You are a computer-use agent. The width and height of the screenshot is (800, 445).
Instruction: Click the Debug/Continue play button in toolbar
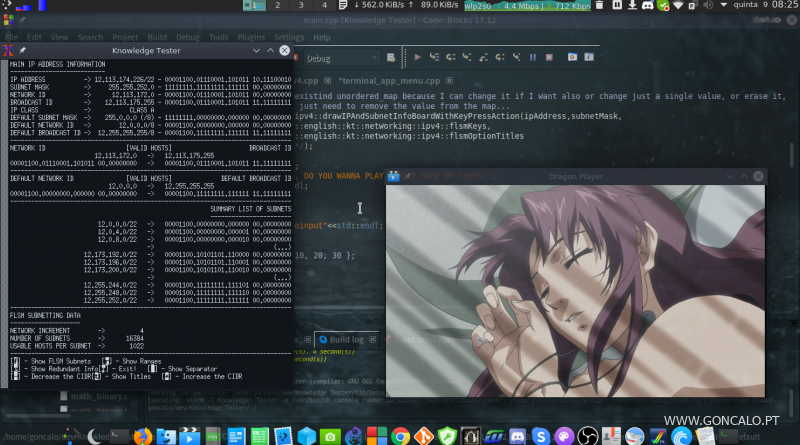(417, 58)
